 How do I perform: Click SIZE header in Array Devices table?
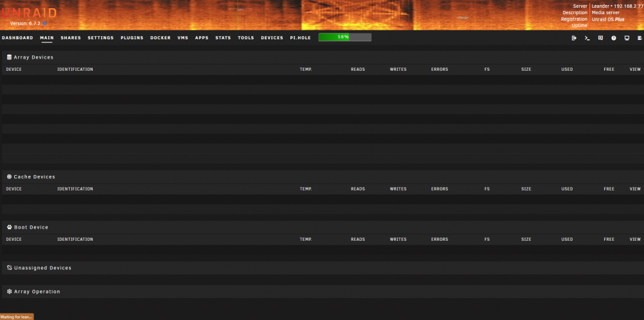(526, 70)
